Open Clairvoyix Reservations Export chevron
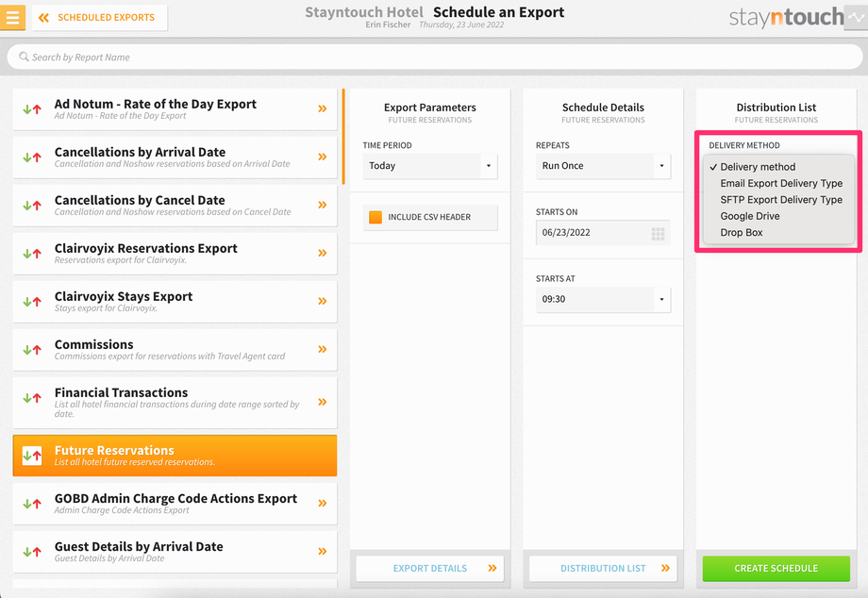This screenshot has width=868, height=598. [x=322, y=254]
